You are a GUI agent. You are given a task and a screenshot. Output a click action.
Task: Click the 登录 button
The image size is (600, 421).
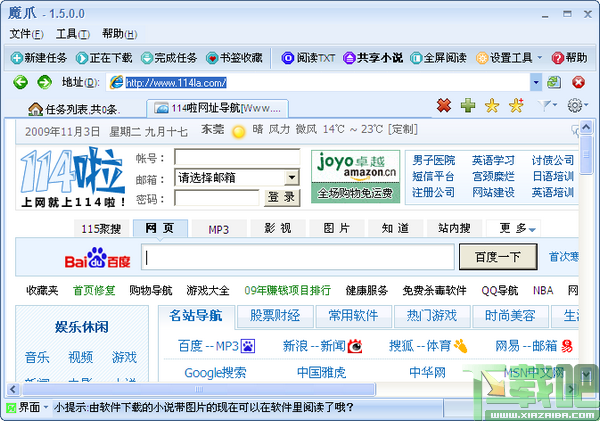point(282,198)
